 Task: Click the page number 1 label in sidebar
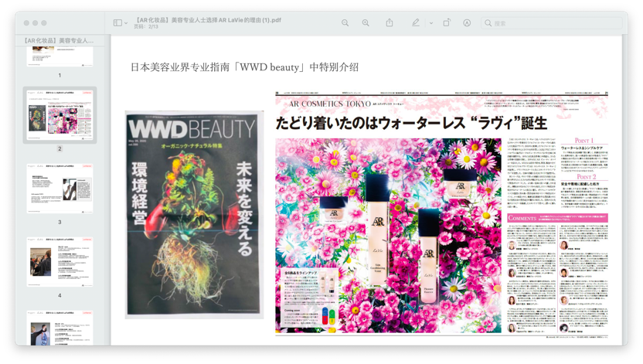click(60, 76)
